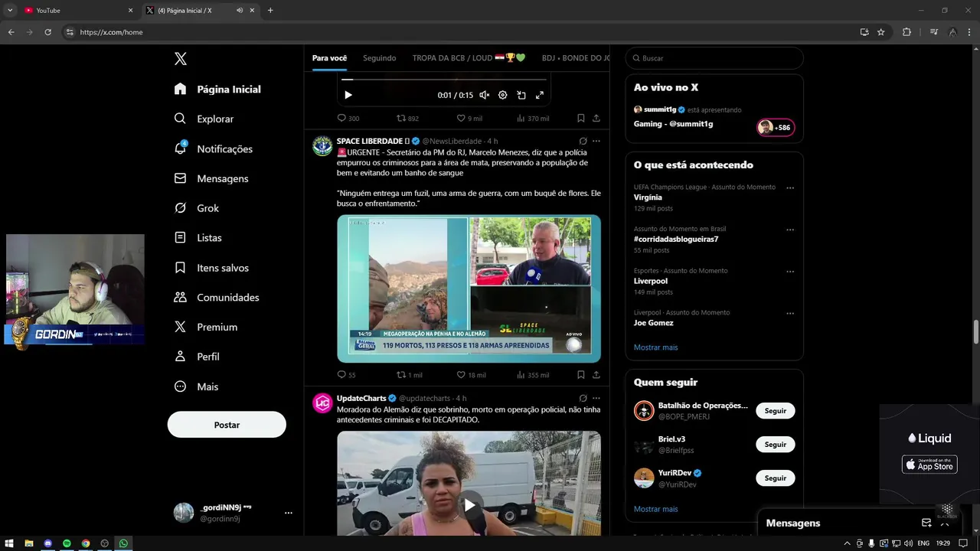980x551 pixels.
Task: Toggle picture-in-picture on top video
Action: coord(521,95)
